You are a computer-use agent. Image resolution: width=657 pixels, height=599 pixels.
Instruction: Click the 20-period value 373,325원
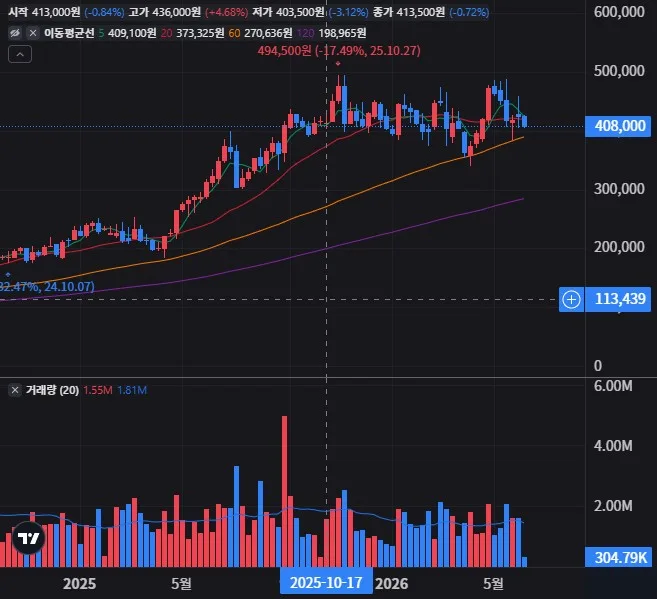200,33
